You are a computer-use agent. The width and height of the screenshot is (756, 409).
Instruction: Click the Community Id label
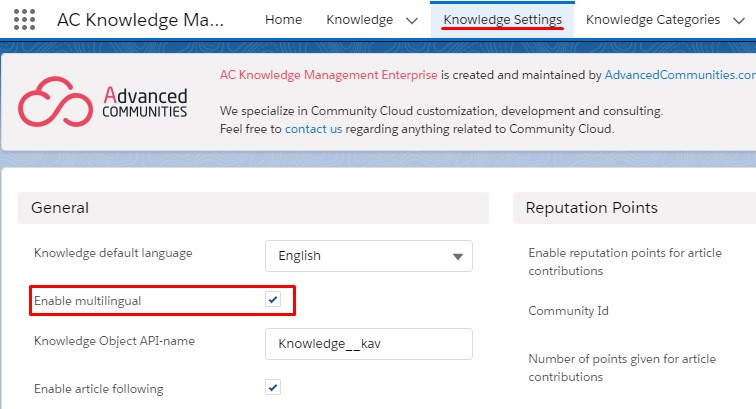pyautogui.click(x=568, y=311)
